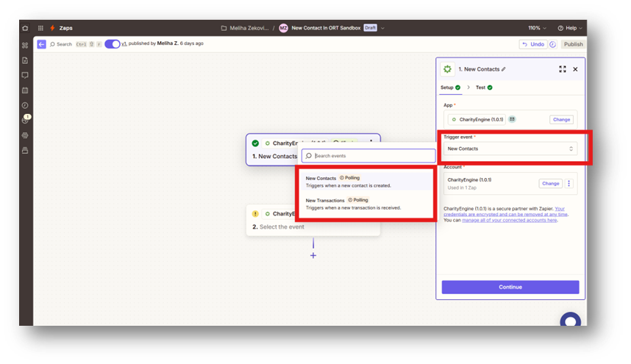Click the Search events input field
631x364 pixels.
click(368, 156)
